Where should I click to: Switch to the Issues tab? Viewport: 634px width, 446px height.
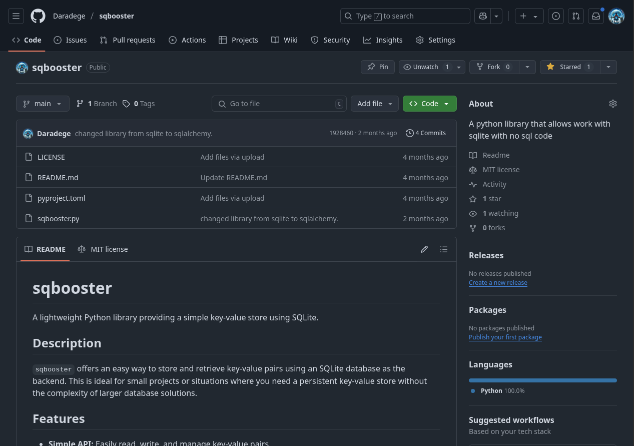70,40
